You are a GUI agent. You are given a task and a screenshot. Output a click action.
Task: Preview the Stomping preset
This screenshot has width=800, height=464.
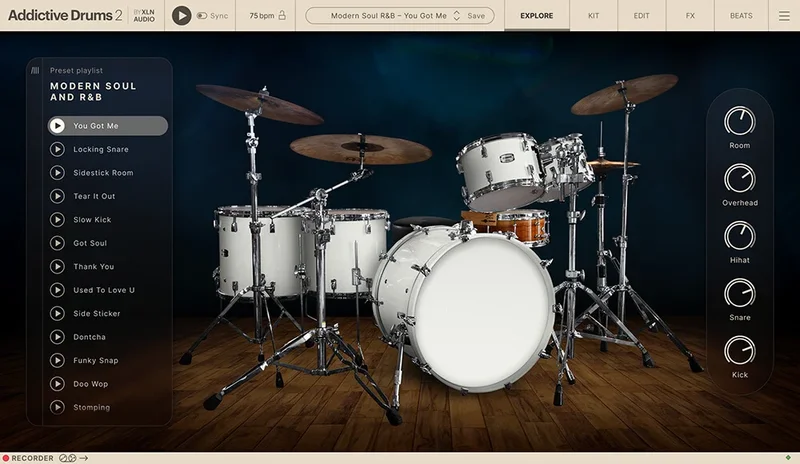pyautogui.click(x=57, y=407)
